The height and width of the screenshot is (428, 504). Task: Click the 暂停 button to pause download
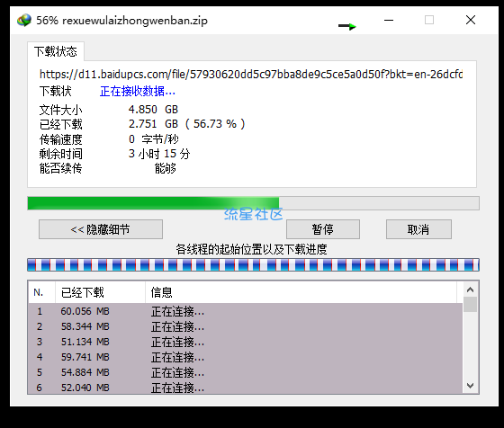tap(323, 229)
